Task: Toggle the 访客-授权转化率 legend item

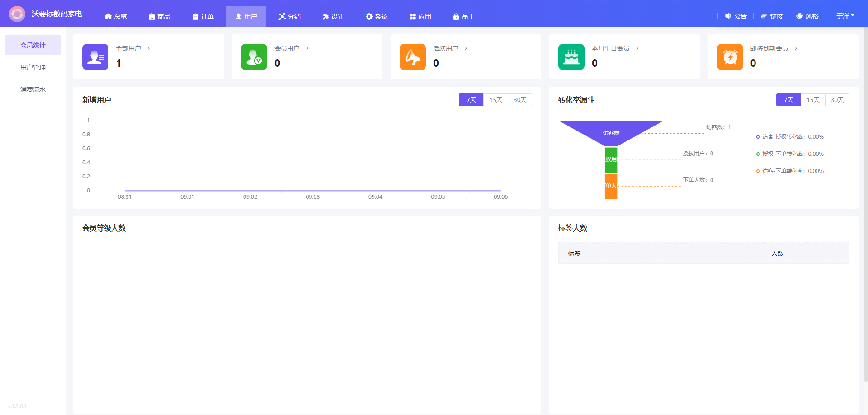Action: click(x=790, y=137)
